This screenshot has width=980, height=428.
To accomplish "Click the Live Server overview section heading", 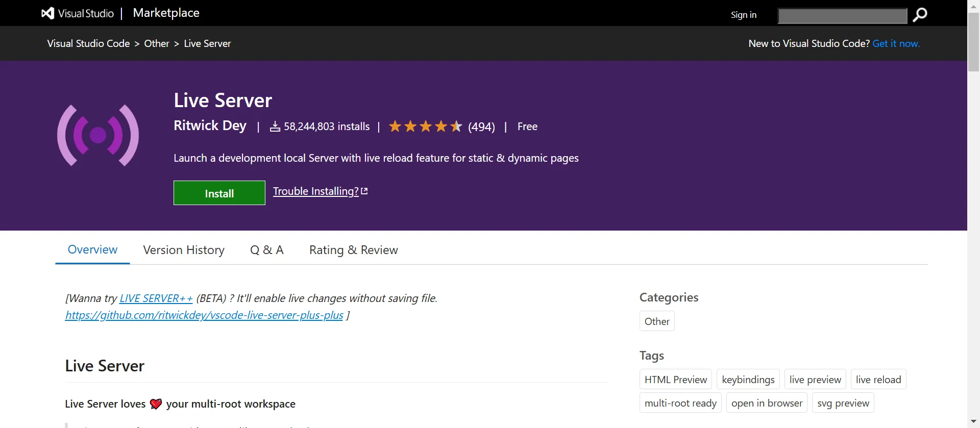I will [105, 366].
